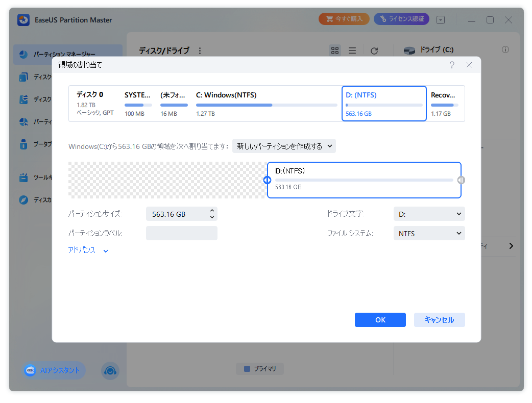Click the Disk/Drive heading text
This screenshot has height=403, width=532.
(x=164, y=51)
